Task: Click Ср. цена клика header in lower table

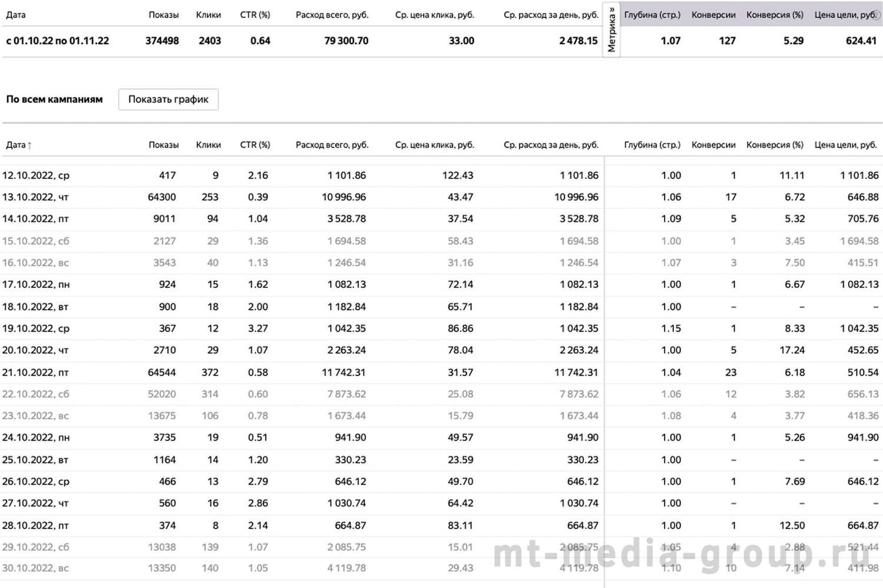Action: point(434,145)
